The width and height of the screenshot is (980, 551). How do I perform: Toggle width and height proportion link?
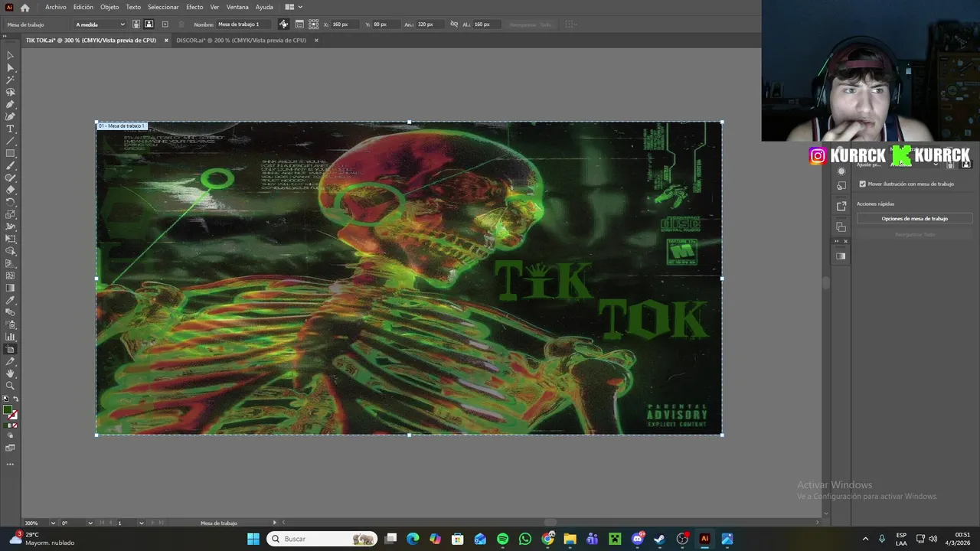tap(454, 24)
